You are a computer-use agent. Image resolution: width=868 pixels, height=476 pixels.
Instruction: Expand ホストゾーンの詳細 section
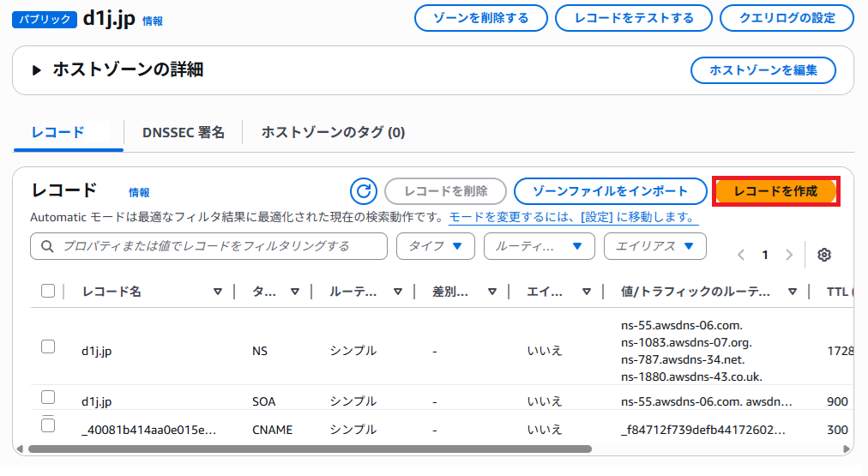pyautogui.click(x=37, y=70)
